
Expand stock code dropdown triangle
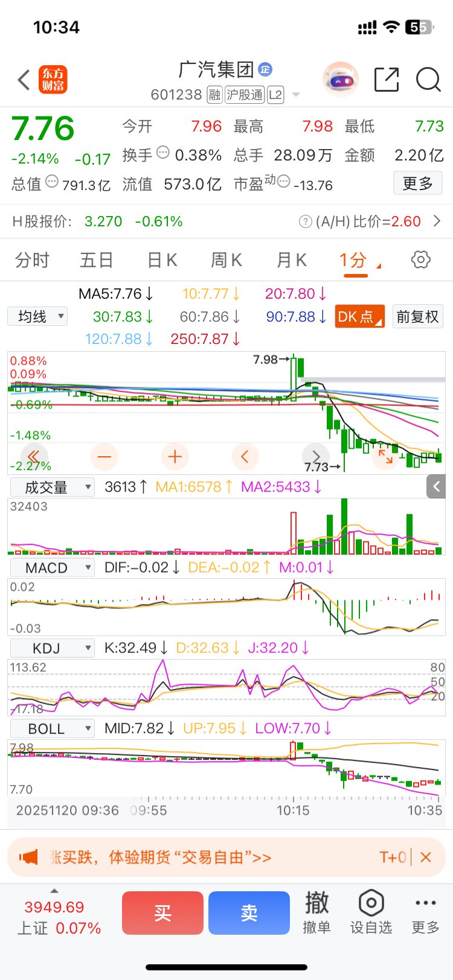pyautogui.click(x=296, y=95)
